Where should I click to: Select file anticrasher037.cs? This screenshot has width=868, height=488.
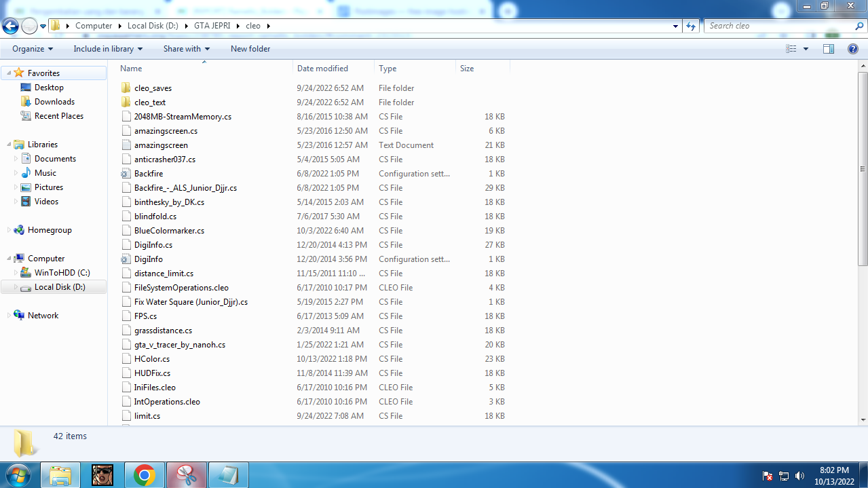point(165,159)
